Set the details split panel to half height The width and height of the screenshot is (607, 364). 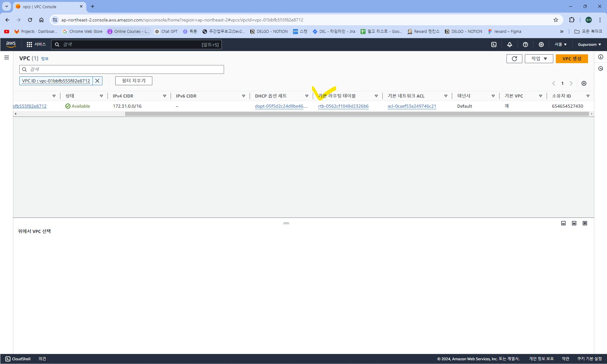pyautogui.click(x=574, y=223)
